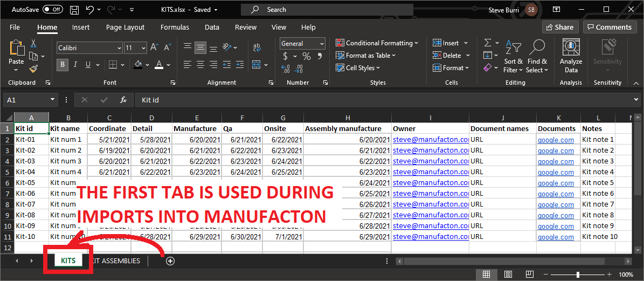Viewport: 644px width, 281px height.
Task: Toggle Italic formatting button
Action: [x=75, y=65]
